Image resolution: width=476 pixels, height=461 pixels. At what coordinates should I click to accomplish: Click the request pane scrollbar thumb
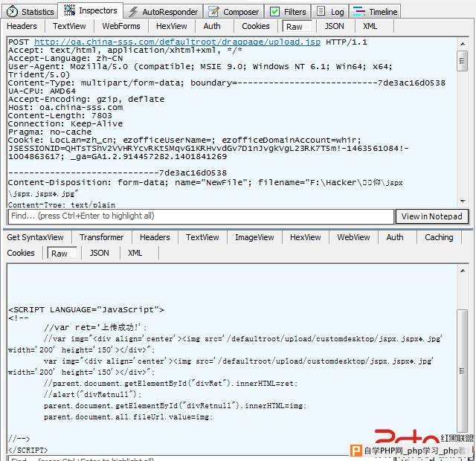tap(462, 61)
